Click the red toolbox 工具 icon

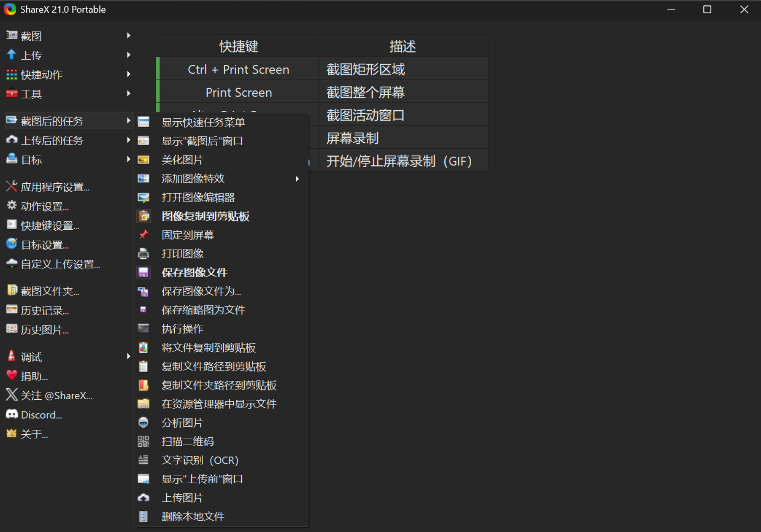(x=12, y=93)
